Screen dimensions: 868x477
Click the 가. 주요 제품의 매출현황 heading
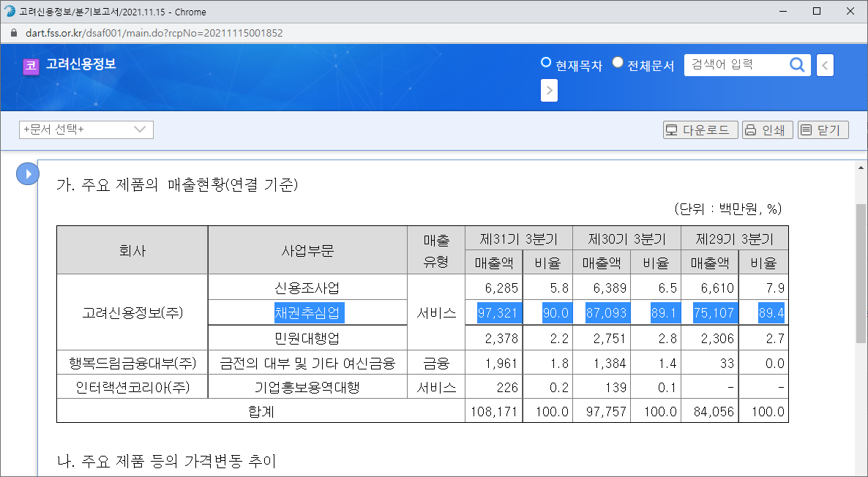[x=177, y=184]
